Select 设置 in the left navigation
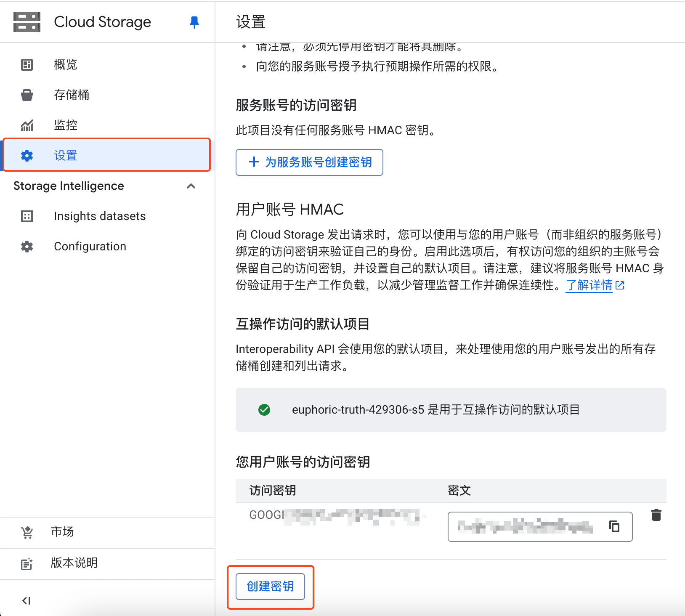 65,156
